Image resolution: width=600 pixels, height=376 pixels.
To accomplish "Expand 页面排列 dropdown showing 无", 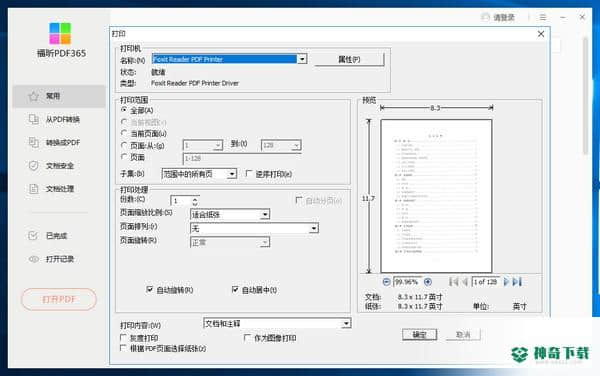I will [x=313, y=228].
